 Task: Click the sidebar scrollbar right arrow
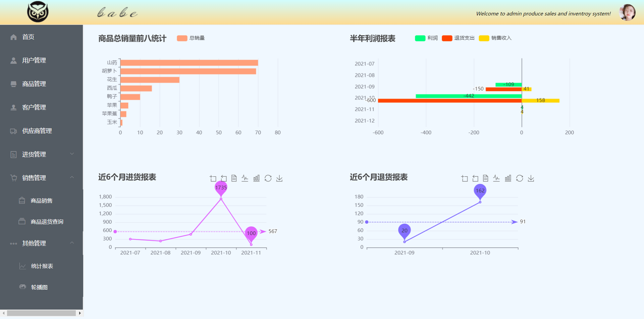[80, 313]
